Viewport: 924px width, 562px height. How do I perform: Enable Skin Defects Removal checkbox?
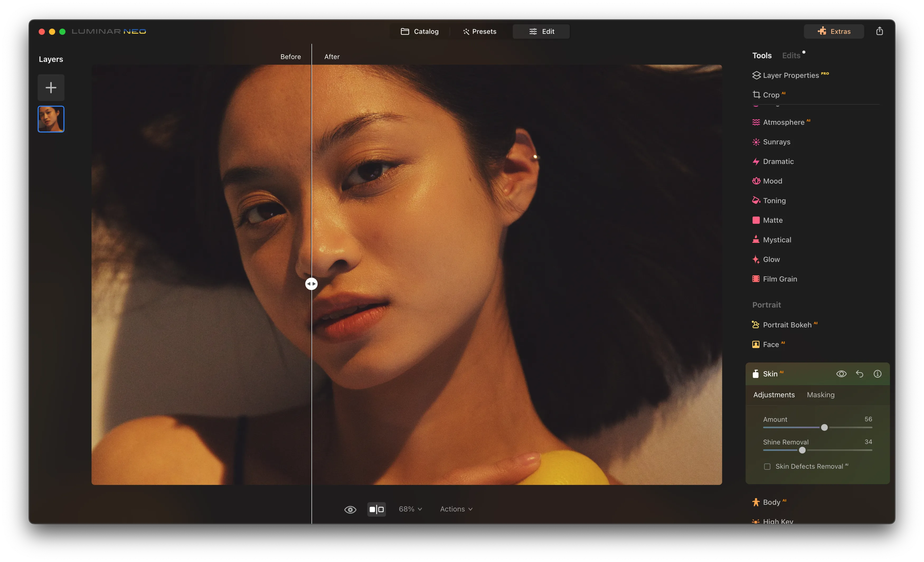click(767, 466)
